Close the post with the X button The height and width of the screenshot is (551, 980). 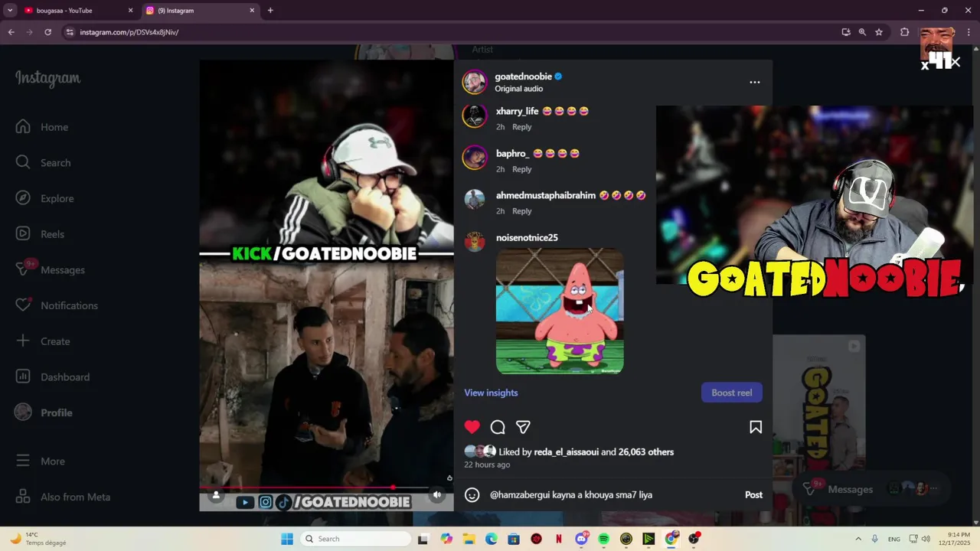[955, 63]
